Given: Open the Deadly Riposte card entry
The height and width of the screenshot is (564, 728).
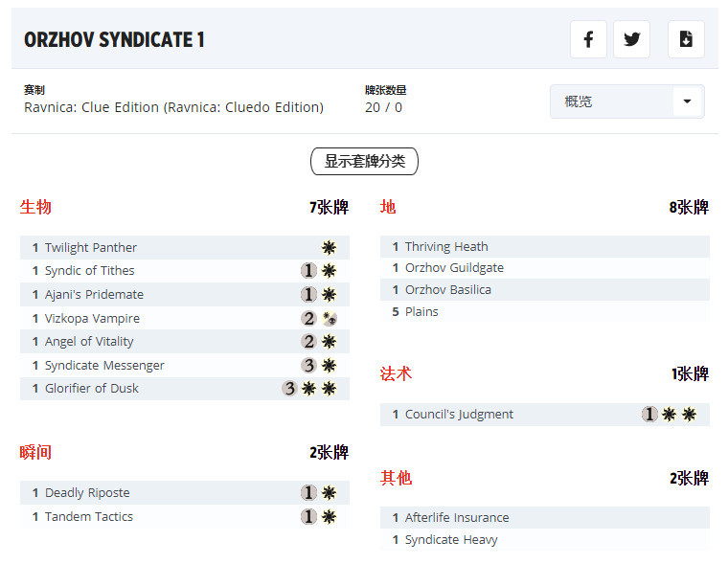Looking at the screenshot, I should point(87,493).
